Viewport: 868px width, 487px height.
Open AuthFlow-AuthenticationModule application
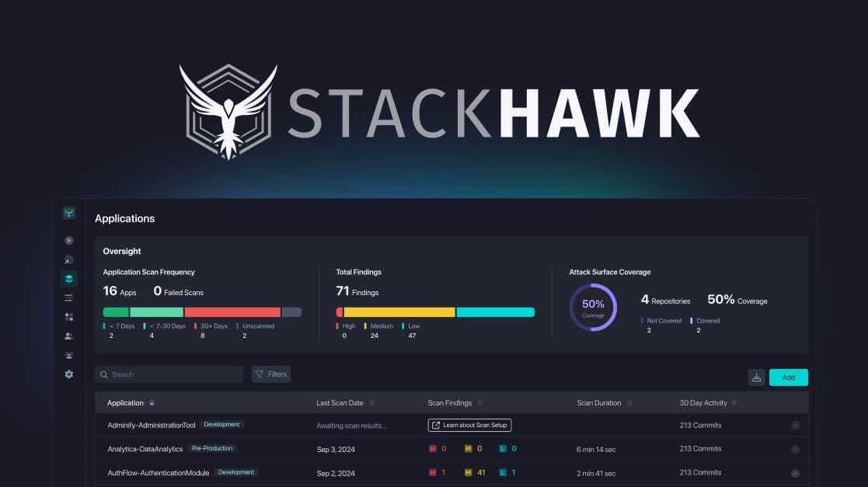click(159, 473)
